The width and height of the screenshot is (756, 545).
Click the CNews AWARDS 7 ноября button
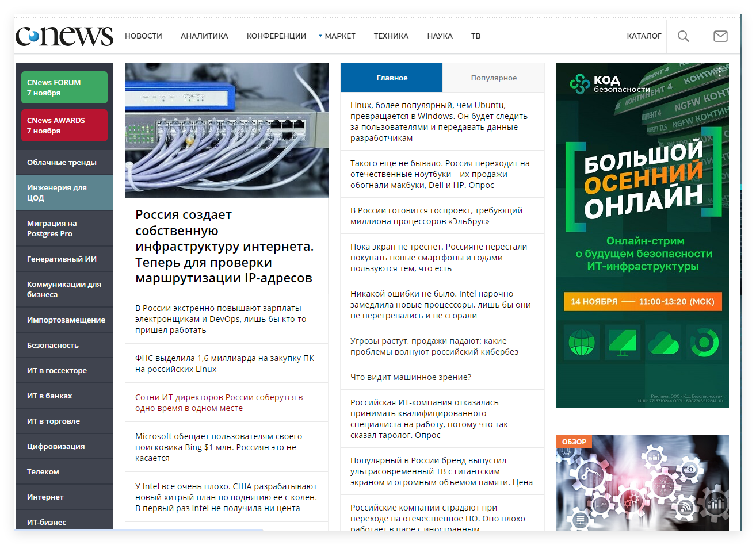coord(64,125)
